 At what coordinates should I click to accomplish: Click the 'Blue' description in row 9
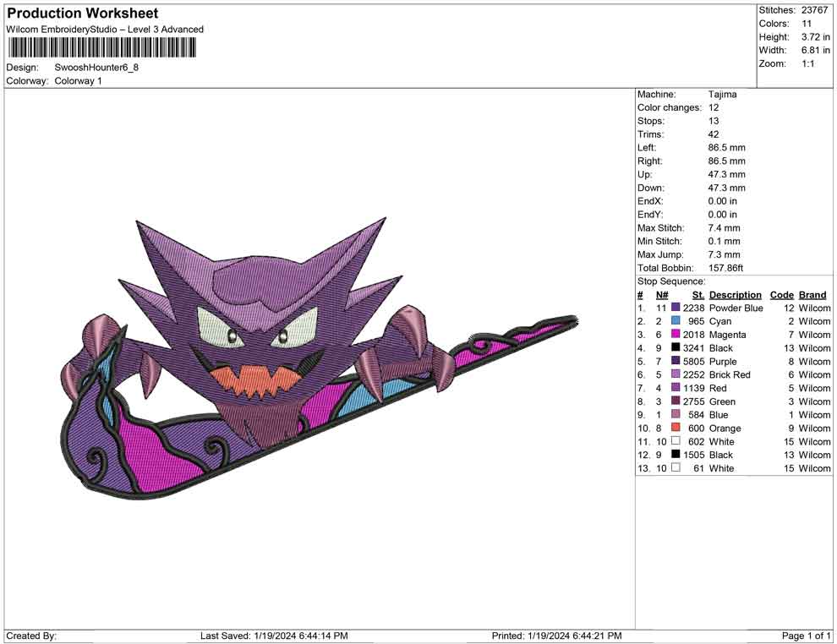coord(719,415)
